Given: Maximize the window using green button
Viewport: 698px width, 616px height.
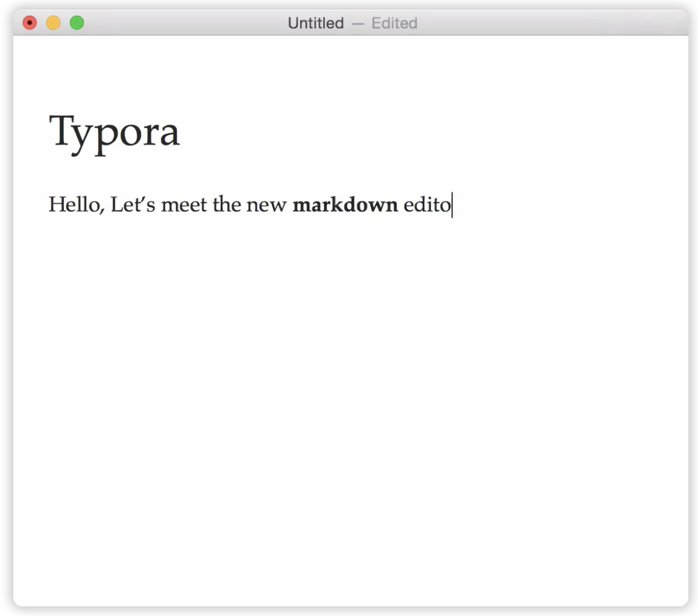Looking at the screenshot, I should [x=77, y=23].
